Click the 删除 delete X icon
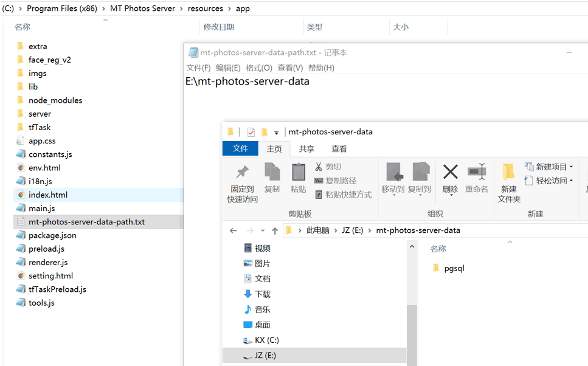The image size is (588, 366). [x=450, y=172]
